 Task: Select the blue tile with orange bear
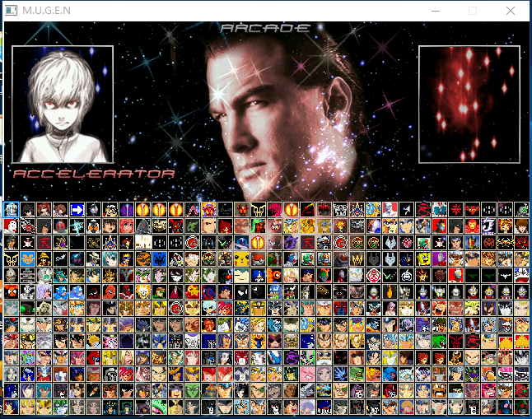pyautogui.click(x=27, y=259)
